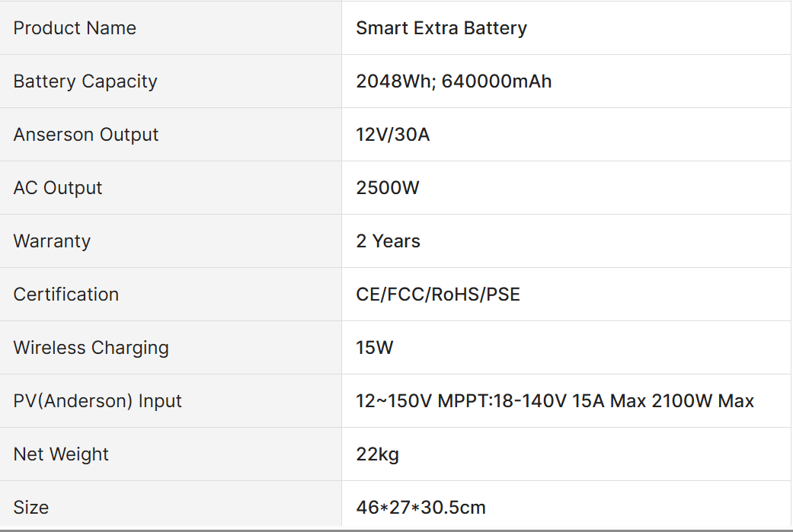Select the CE/FCC/RoHS/PSE certification text
Image resolution: width=793 pixels, height=532 pixels.
click(x=438, y=295)
